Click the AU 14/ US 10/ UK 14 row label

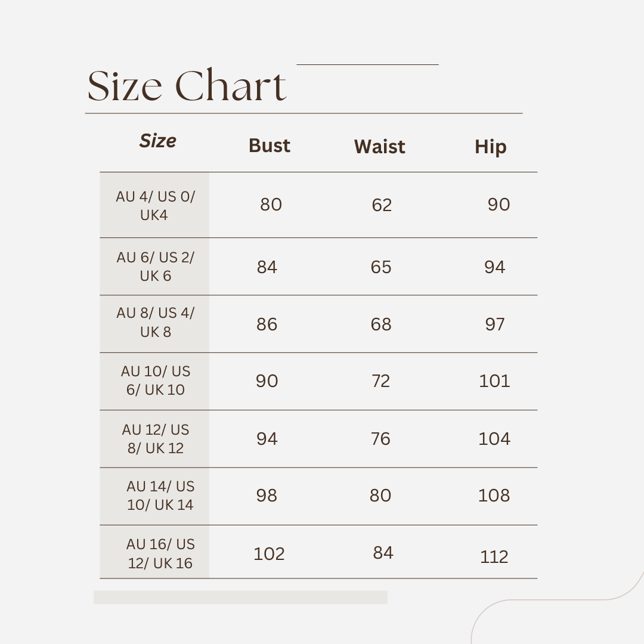pos(160,496)
